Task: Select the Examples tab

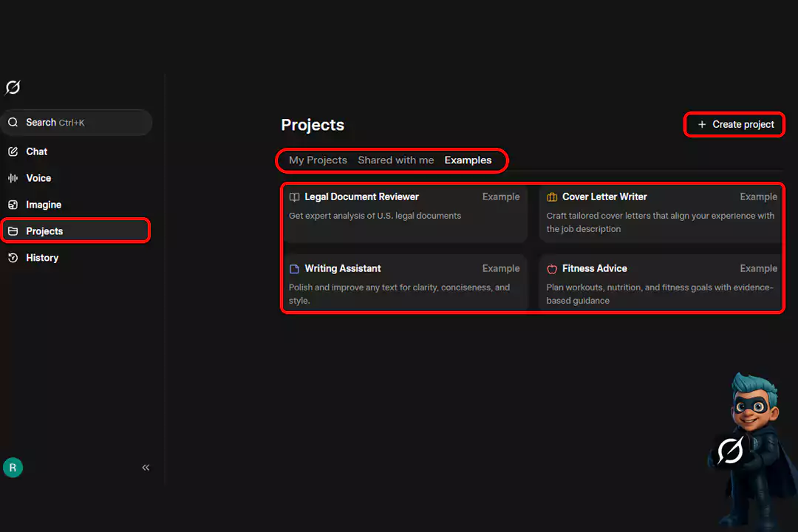Action: (468, 160)
